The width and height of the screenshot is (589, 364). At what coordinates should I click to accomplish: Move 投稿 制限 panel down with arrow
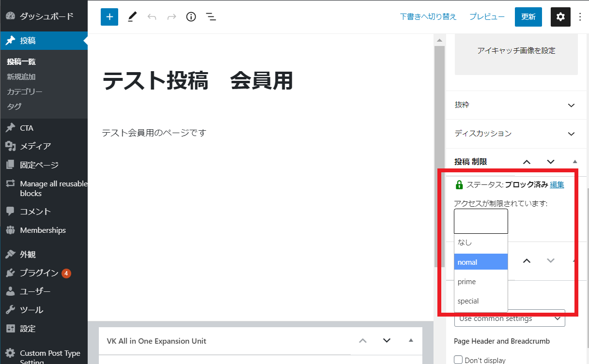551,162
